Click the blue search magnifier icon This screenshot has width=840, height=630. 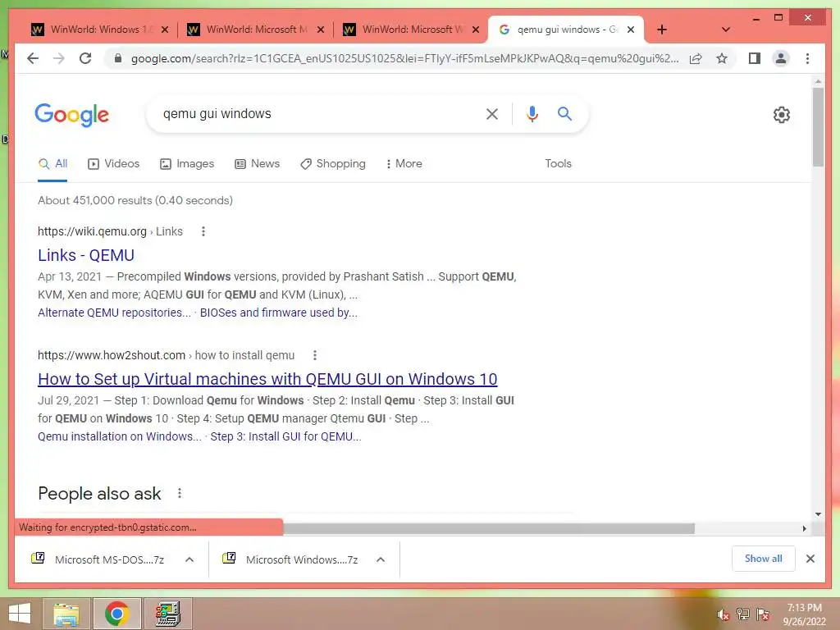(x=564, y=113)
